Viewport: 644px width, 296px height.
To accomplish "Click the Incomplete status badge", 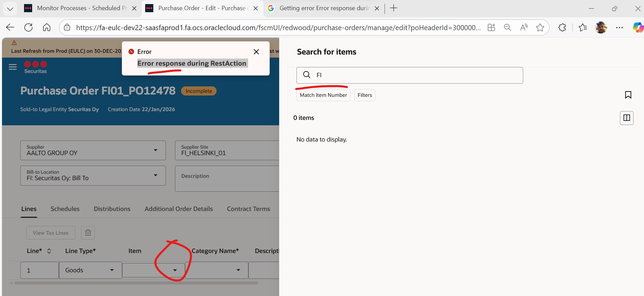I will pyautogui.click(x=199, y=91).
